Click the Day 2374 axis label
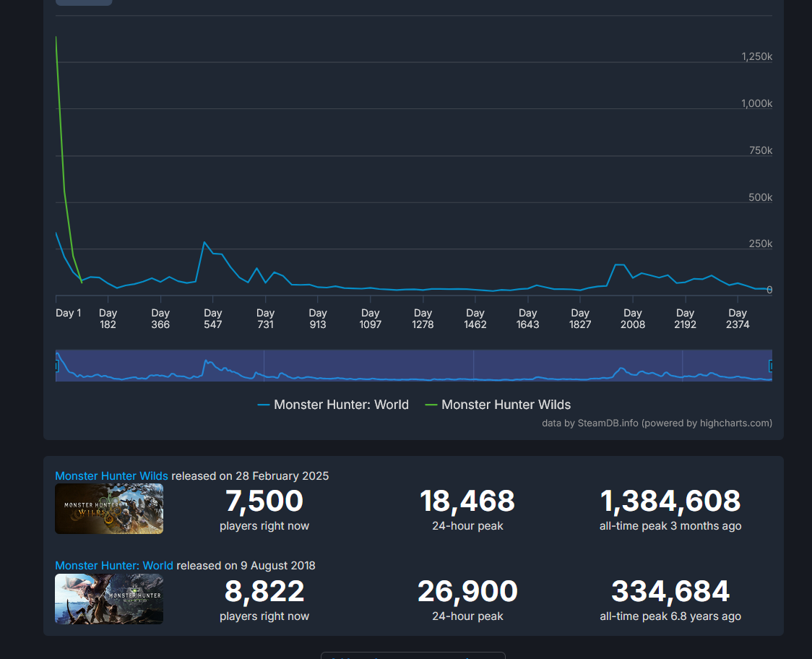Screen dimensions: 812x659 click(738, 319)
